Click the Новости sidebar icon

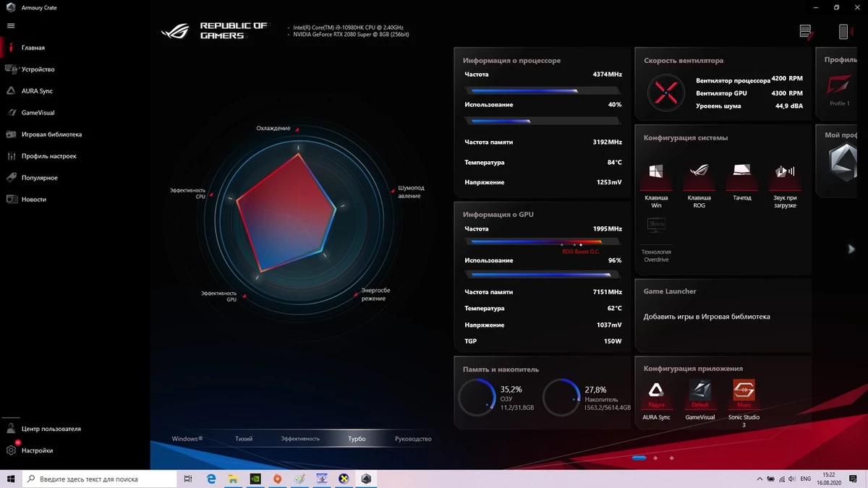click(11, 200)
